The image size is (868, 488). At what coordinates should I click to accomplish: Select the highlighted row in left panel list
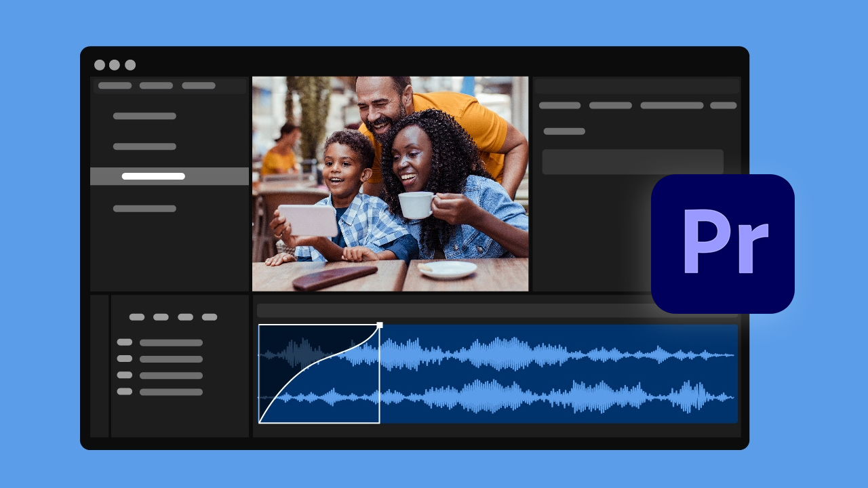pyautogui.click(x=170, y=176)
